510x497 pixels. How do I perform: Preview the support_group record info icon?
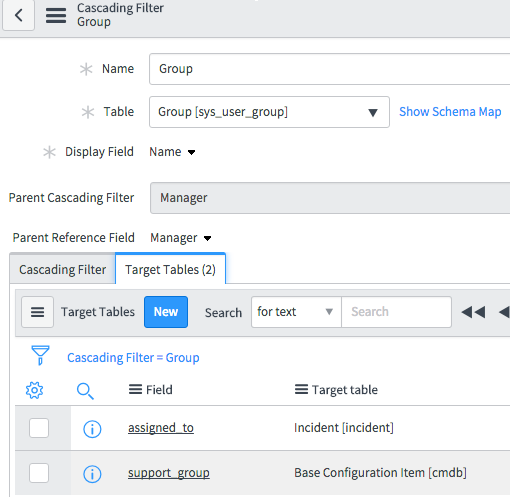tap(92, 474)
